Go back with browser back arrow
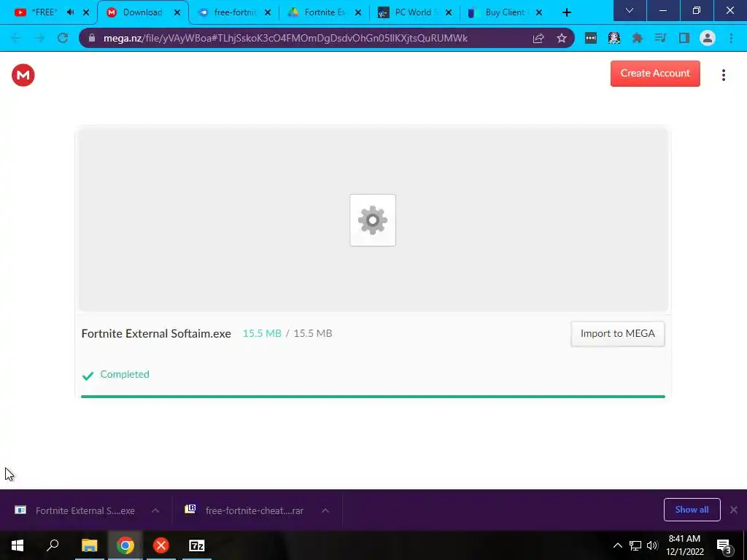747x560 pixels. point(16,38)
